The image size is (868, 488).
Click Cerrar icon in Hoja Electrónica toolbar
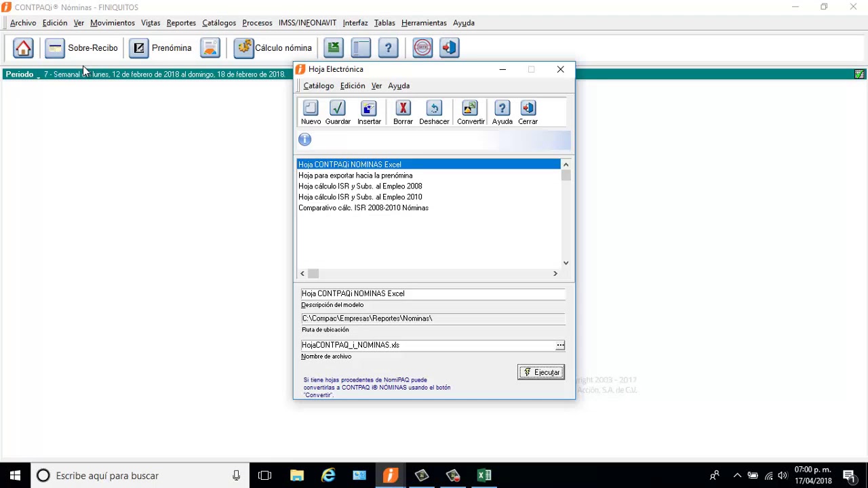tap(528, 113)
